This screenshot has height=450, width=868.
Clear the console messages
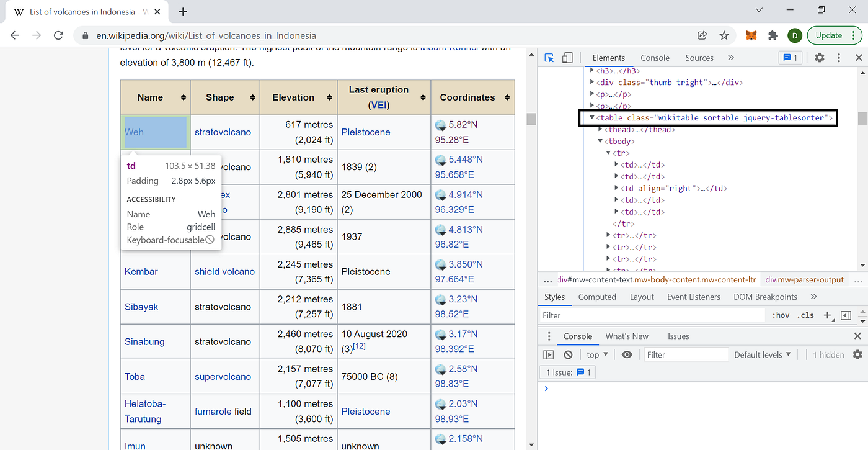(568, 354)
